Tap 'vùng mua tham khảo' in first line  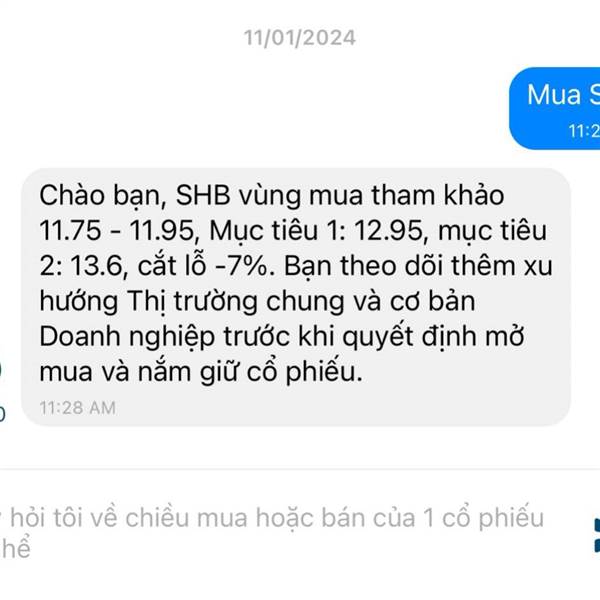pos(371,196)
